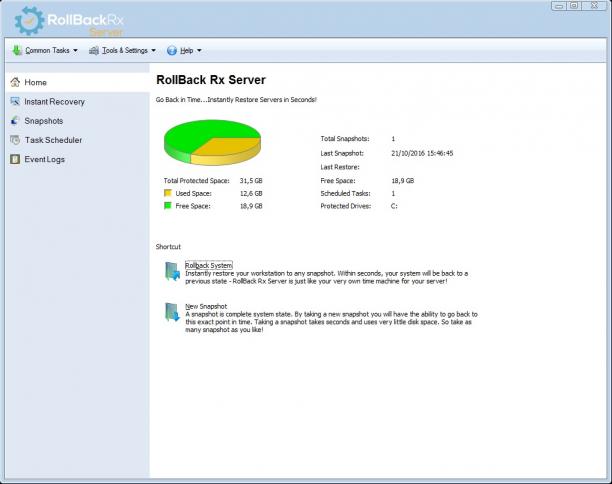Screen dimensions: 612x484
Task: Open the Task Scheduler section
Action: click(x=78, y=140)
